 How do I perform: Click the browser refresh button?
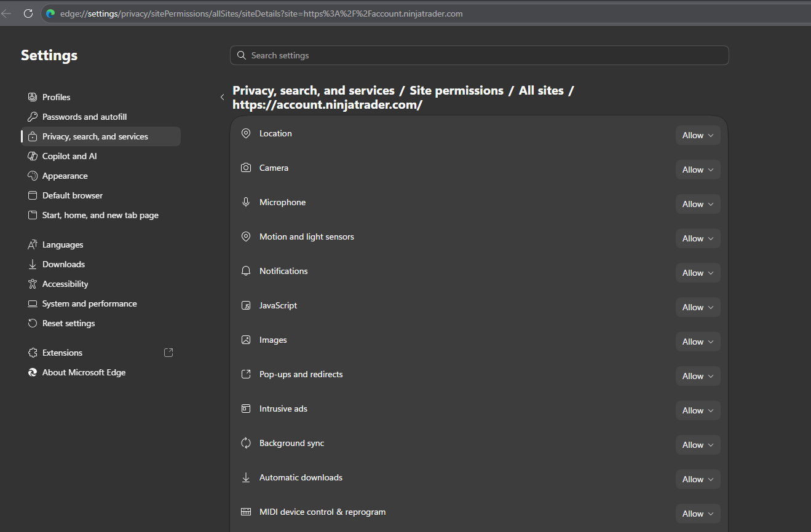[x=28, y=14]
